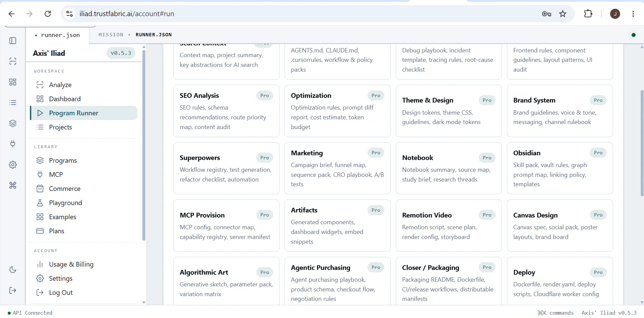Toggle the sidebar panel icon in the left rail

tap(13, 41)
